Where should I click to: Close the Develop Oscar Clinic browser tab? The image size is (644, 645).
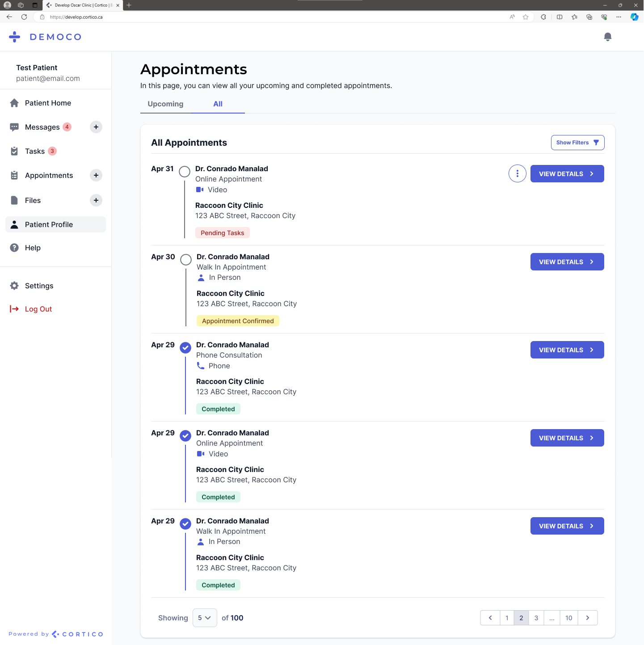pos(118,5)
